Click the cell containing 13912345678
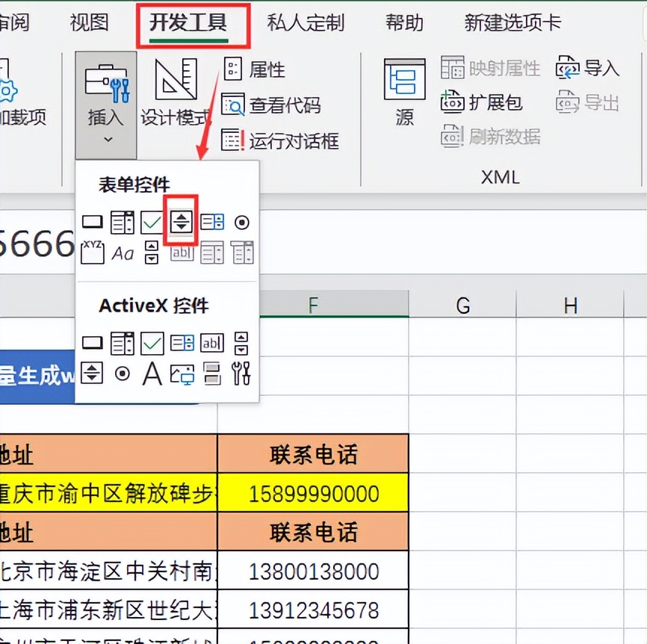647x644 pixels. click(x=313, y=610)
